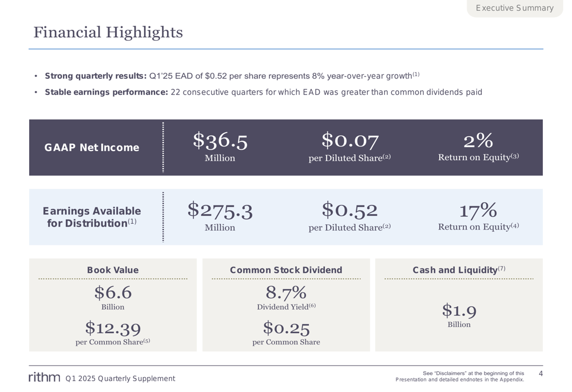Click the Financial Highlights heading
This screenshot has height=392, width=572.
pyautogui.click(x=108, y=32)
